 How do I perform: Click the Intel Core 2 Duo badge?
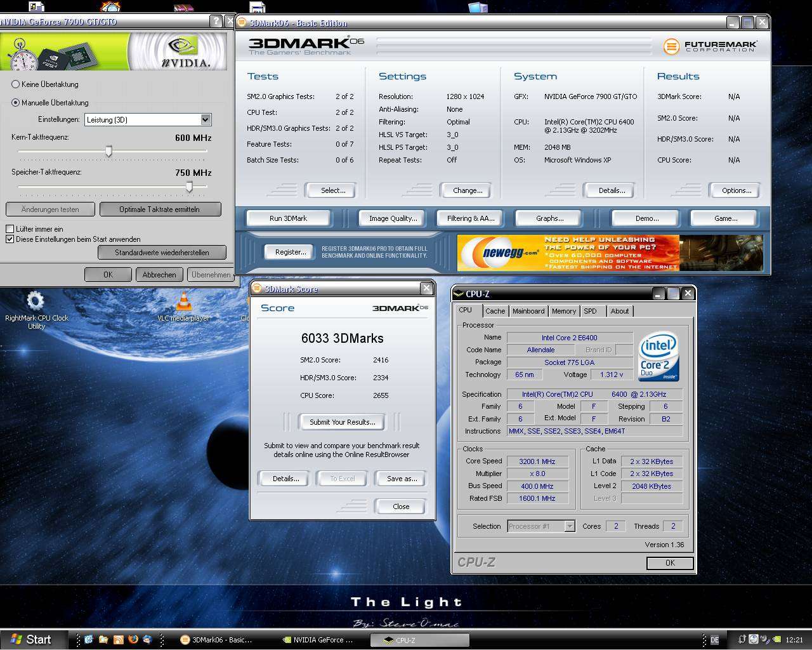coord(658,356)
